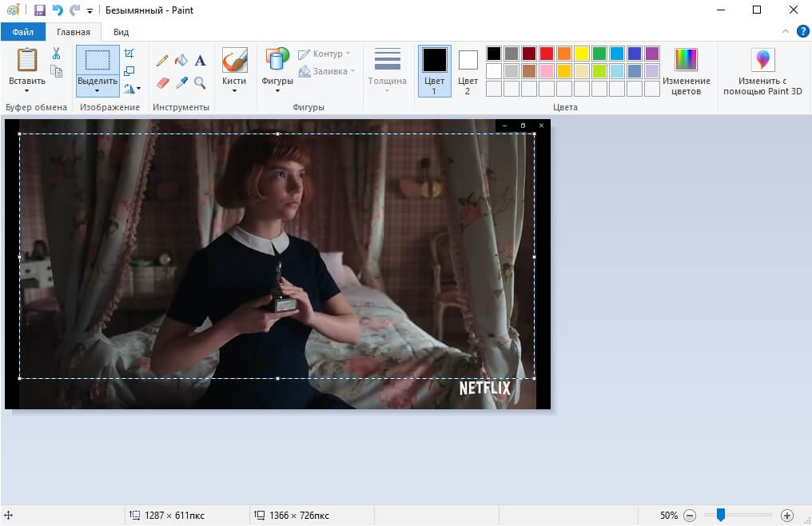Image resolution: width=812 pixels, height=526 pixels.
Task: Click the Undo arrow in title bar
Action: point(58,10)
